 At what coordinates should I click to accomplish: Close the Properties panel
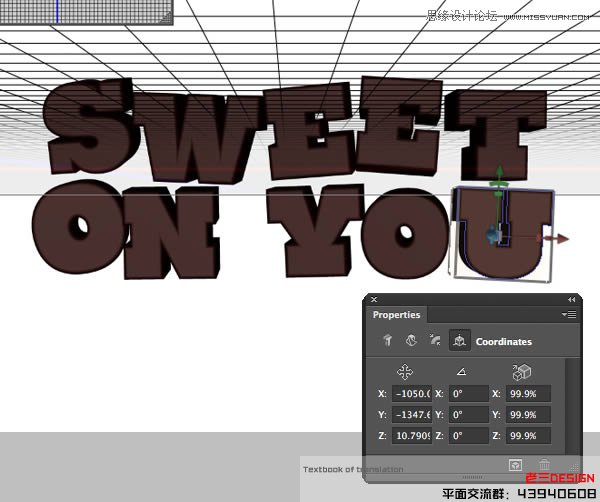[374, 299]
